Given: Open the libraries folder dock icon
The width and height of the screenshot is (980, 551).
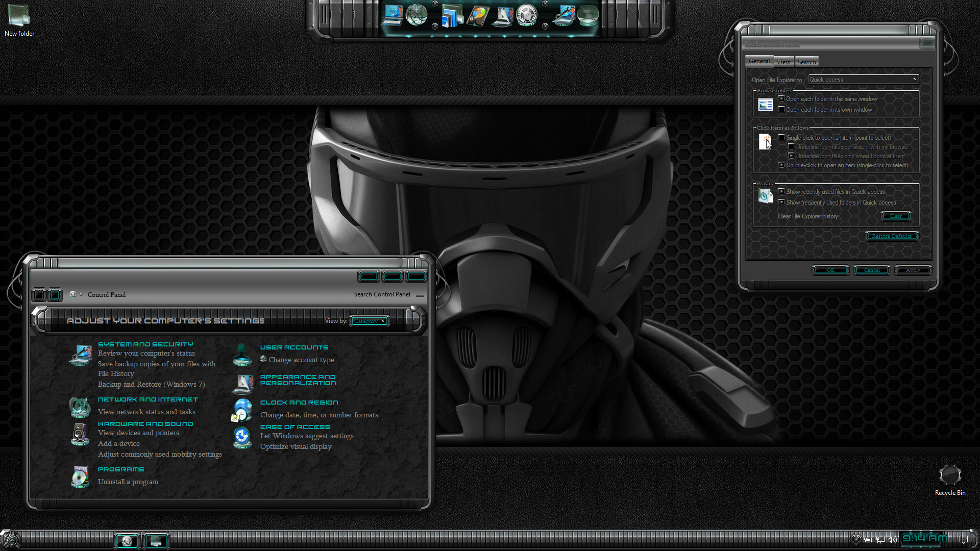Looking at the screenshot, I should pyautogui.click(x=452, y=15).
